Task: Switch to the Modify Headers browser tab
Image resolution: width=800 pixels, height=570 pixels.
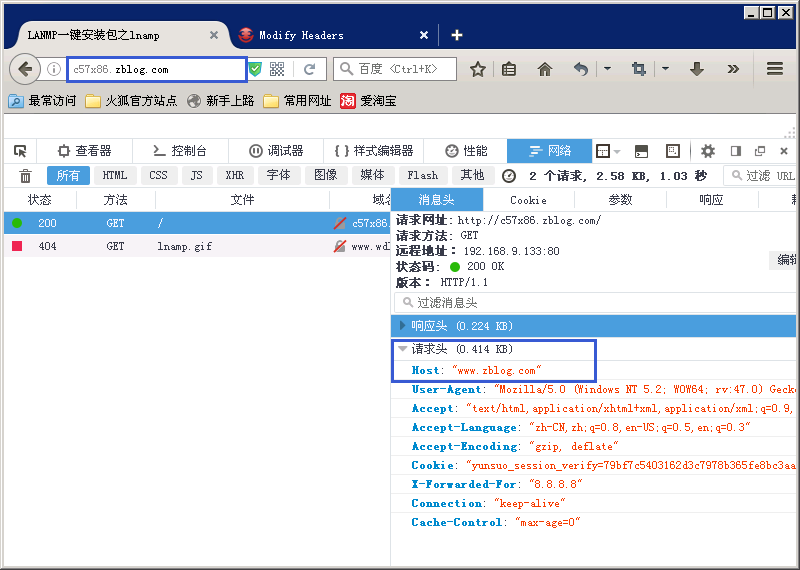Action: 301,35
